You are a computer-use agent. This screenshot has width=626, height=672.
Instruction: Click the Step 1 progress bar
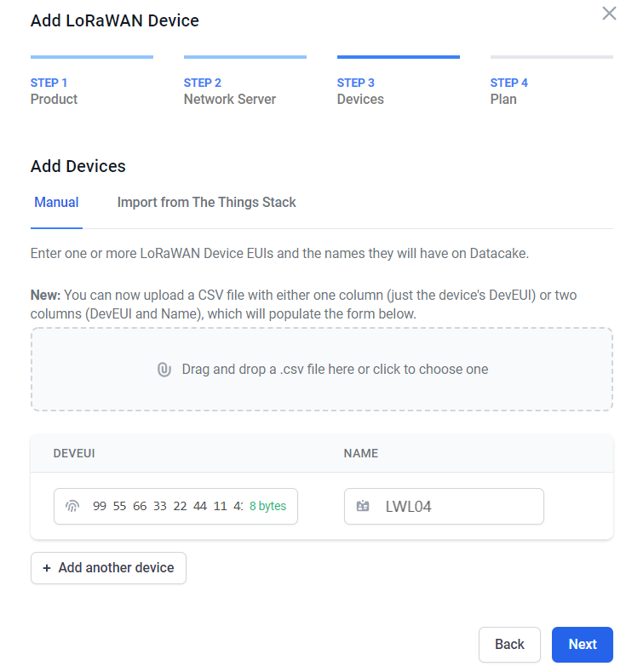pos(92,57)
